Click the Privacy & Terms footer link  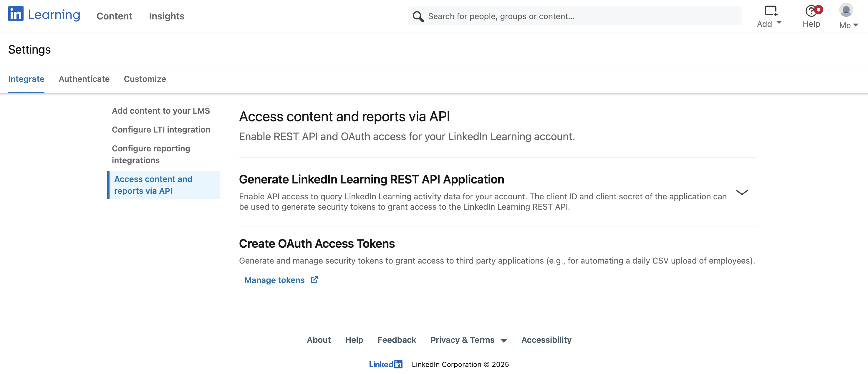pyautogui.click(x=462, y=340)
